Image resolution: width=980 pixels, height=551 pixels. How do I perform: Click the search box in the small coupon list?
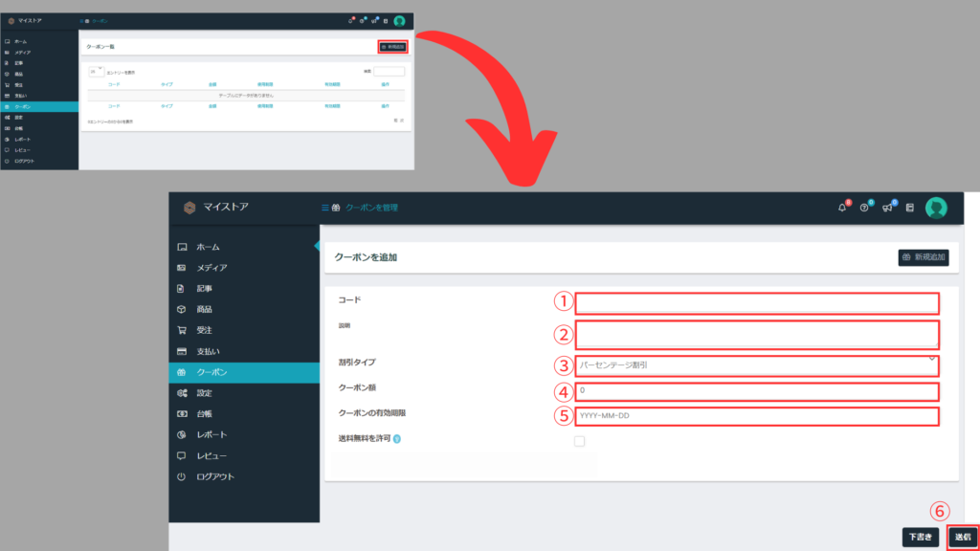coord(389,72)
